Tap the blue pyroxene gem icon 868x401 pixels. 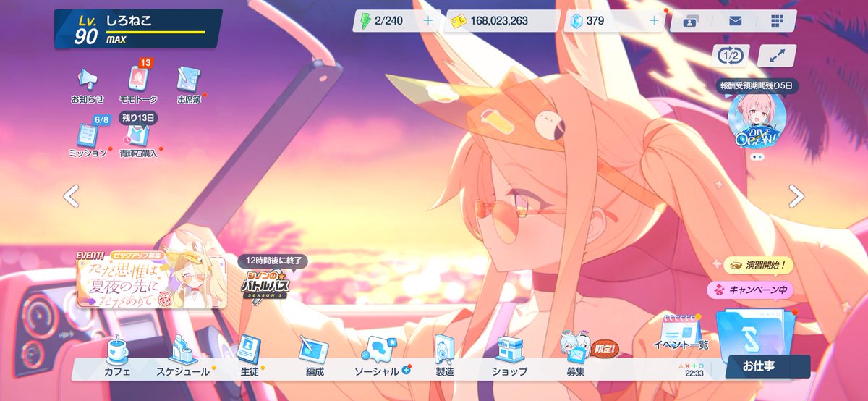[576, 21]
